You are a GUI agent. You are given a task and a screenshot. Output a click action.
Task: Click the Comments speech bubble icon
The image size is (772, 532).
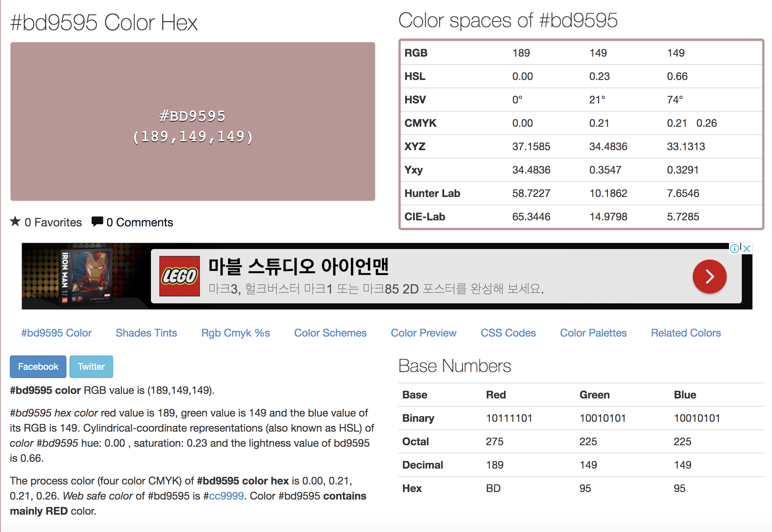(x=97, y=221)
